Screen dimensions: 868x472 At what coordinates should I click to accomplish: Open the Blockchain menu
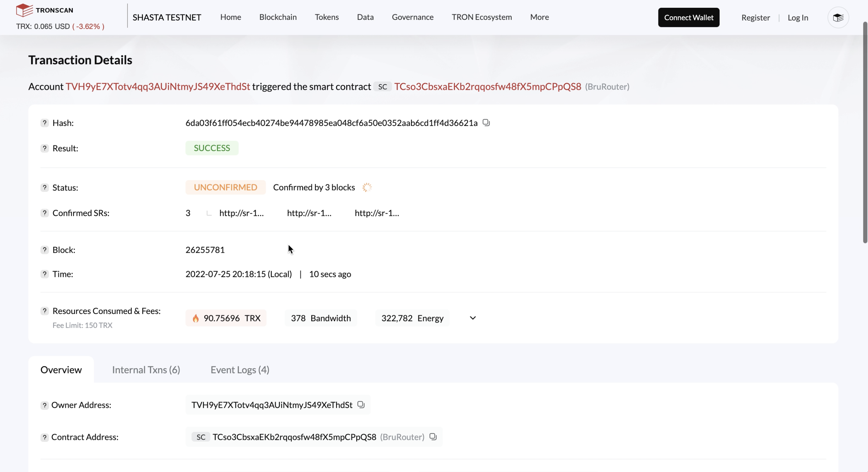pyautogui.click(x=278, y=17)
